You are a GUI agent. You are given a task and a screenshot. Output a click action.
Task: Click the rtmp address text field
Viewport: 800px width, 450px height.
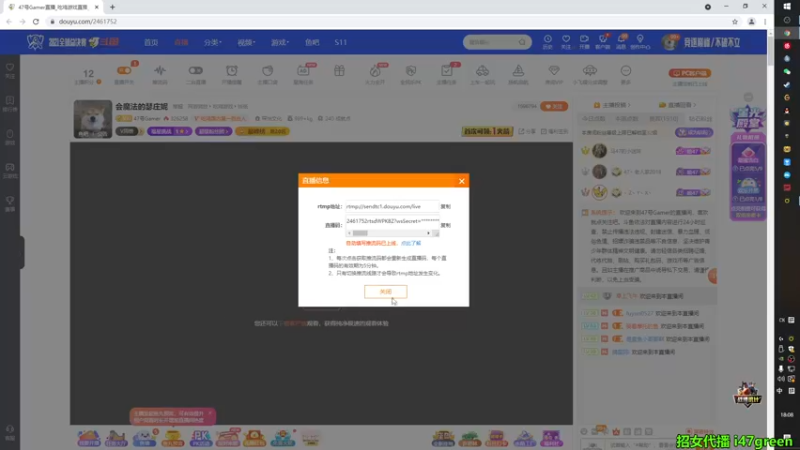click(392, 207)
